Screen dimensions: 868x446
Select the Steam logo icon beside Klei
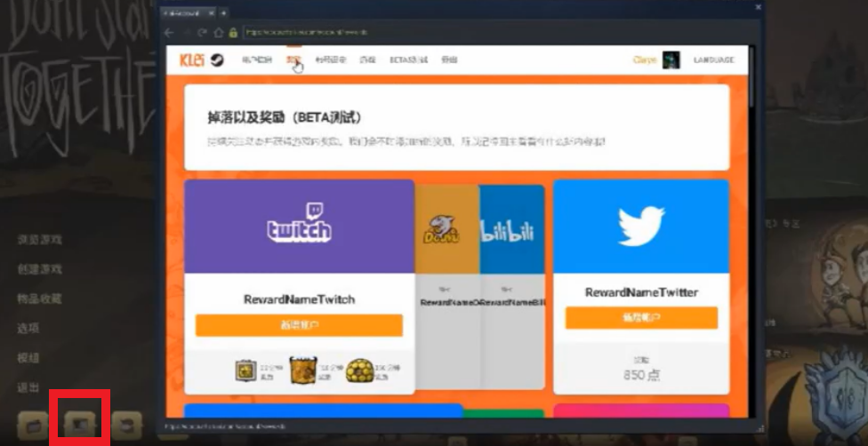(x=217, y=60)
